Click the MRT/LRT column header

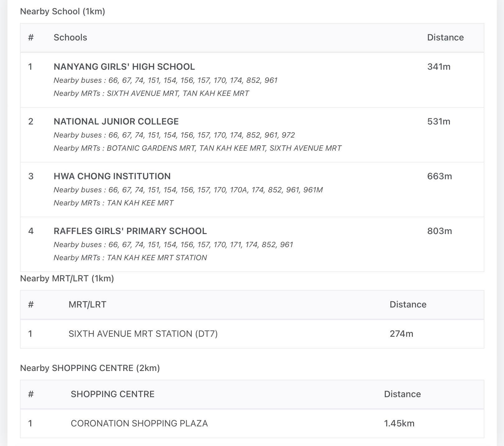click(87, 304)
